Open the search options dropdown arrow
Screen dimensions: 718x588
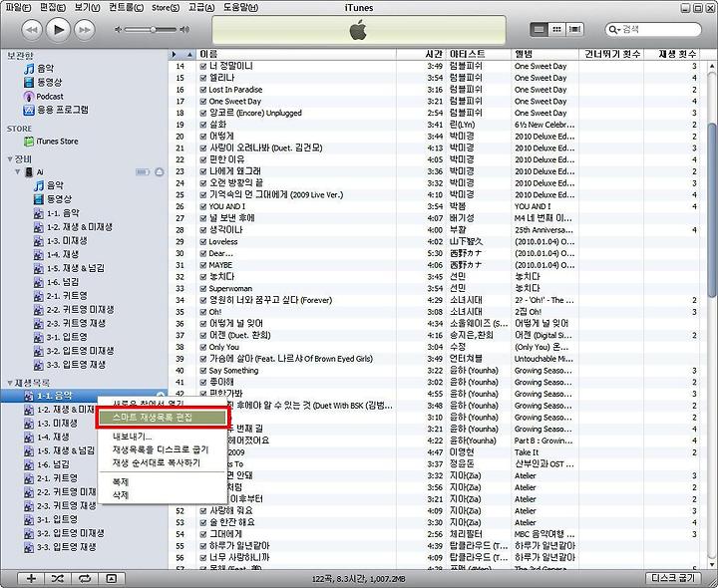[618, 30]
